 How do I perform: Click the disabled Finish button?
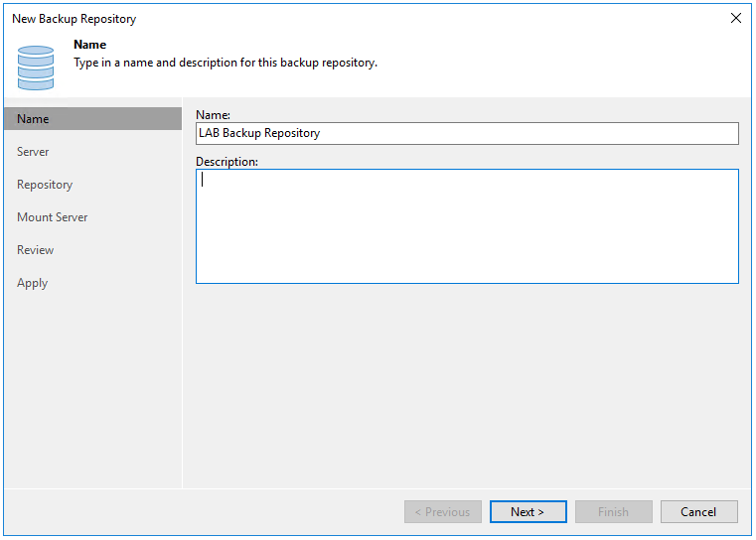click(x=613, y=512)
